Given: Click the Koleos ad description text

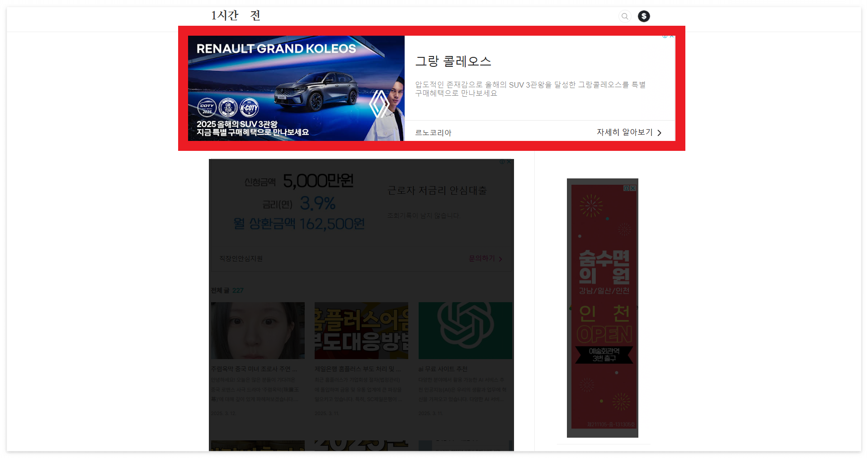Looking at the screenshot, I should pos(530,89).
